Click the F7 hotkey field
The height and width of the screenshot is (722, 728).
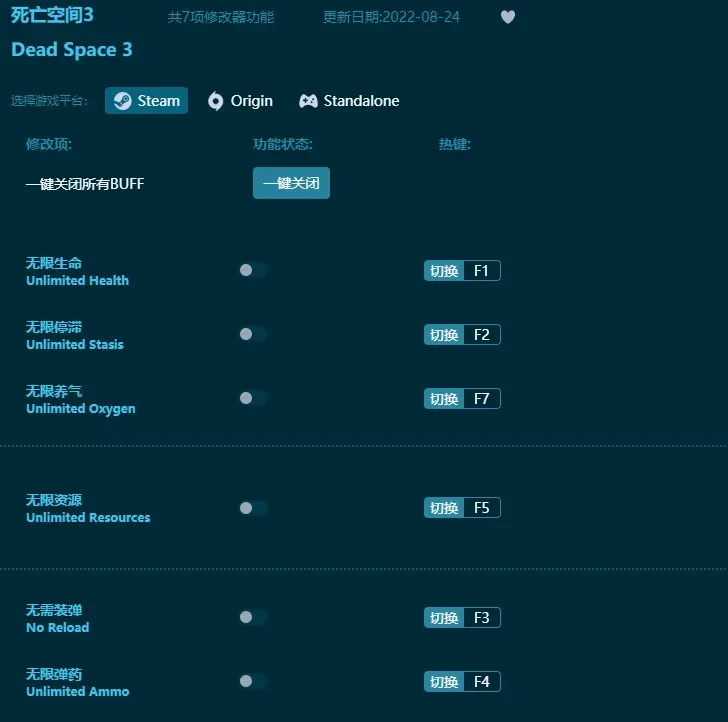click(482, 399)
